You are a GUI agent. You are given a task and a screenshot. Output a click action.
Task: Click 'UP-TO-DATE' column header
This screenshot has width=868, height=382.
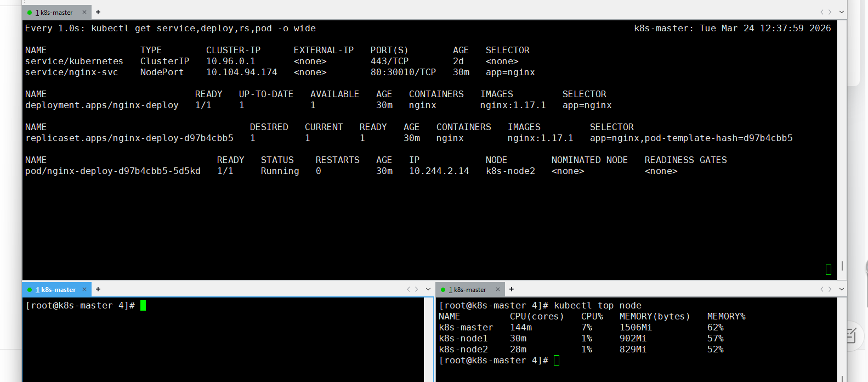pyautogui.click(x=266, y=94)
